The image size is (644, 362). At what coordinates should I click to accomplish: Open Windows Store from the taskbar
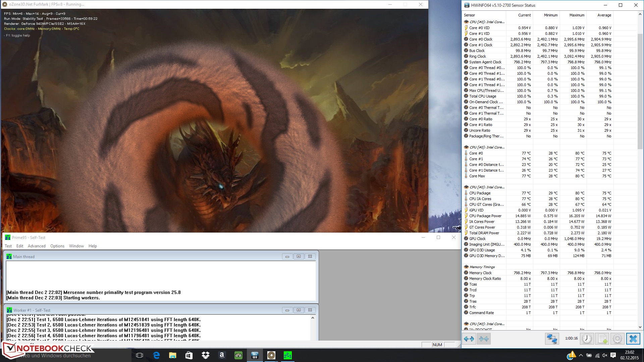tap(189, 355)
